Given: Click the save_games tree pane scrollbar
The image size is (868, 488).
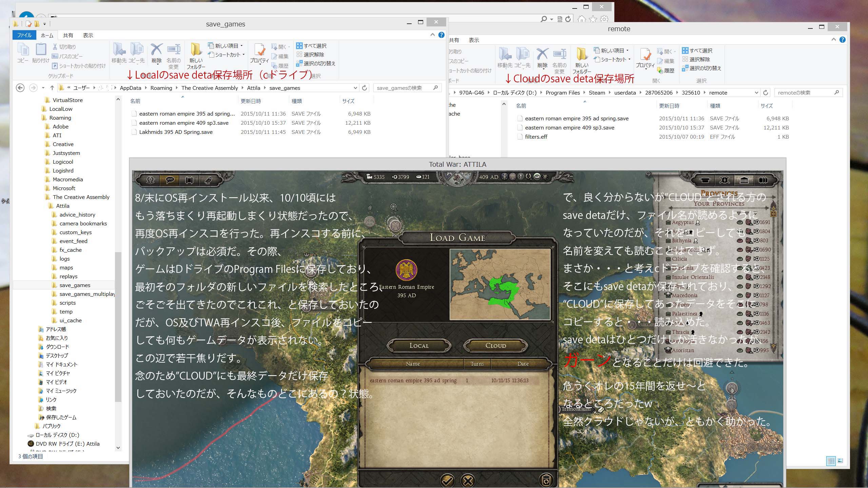Looking at the screenshot, I should point(118,327).
